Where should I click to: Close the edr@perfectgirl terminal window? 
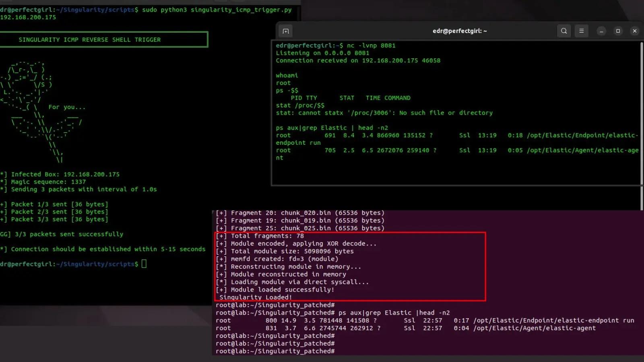(x=635, y=31)
